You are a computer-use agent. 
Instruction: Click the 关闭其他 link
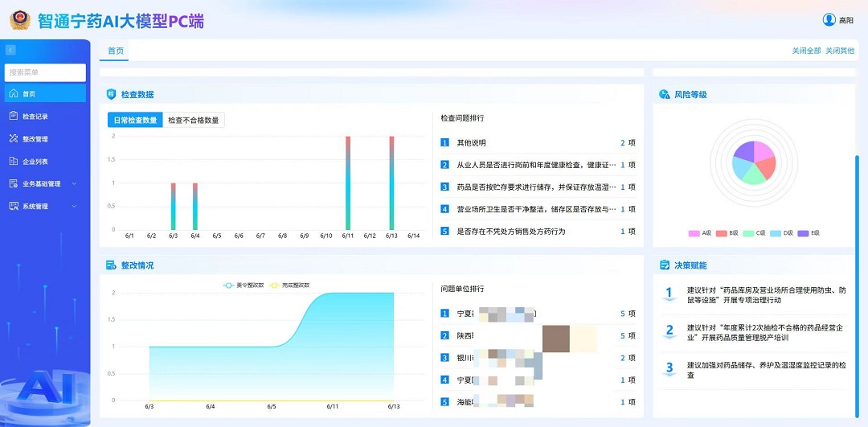click(x=840, y=51)
